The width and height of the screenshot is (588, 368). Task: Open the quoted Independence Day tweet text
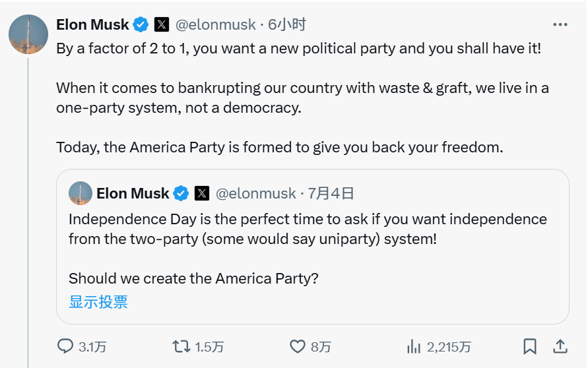click(x=308, y=228)
